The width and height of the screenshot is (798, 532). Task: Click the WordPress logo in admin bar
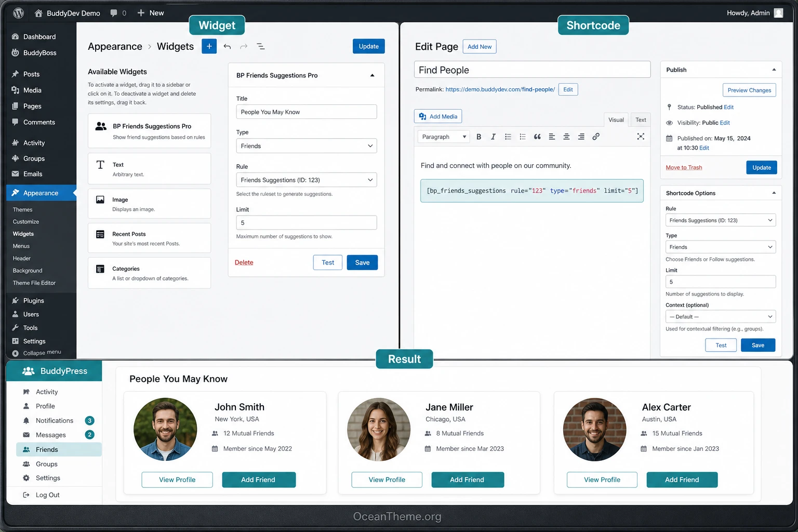[x=19, y=13]
